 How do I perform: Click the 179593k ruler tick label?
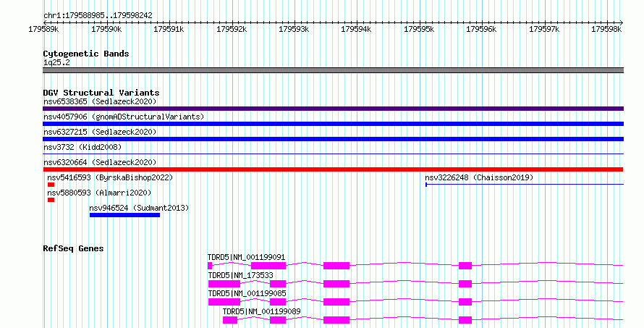(x=294, y=29)
